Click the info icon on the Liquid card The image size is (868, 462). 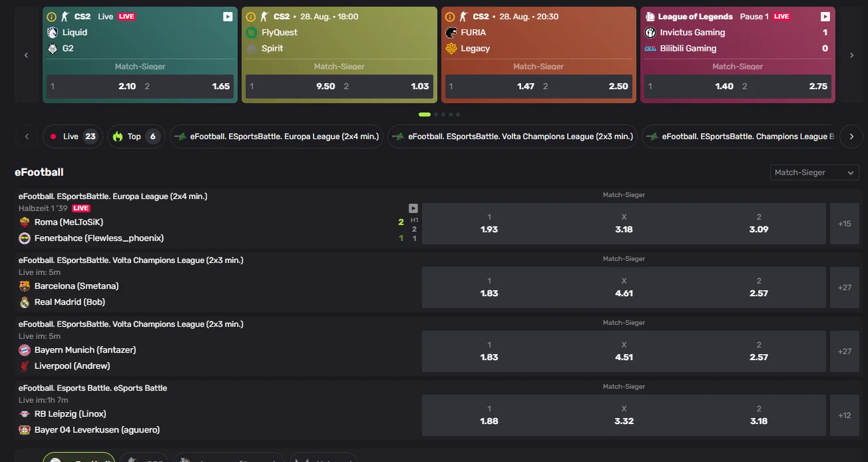51,17
